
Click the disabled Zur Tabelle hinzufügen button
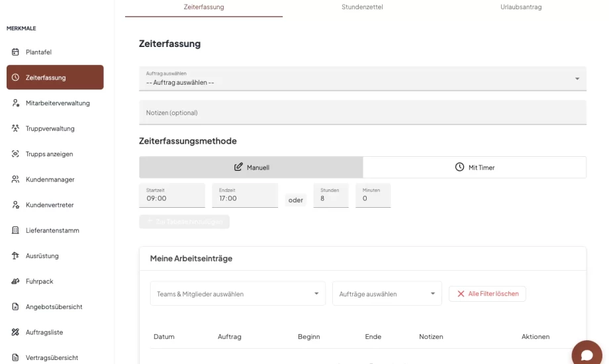coord(185,222)
